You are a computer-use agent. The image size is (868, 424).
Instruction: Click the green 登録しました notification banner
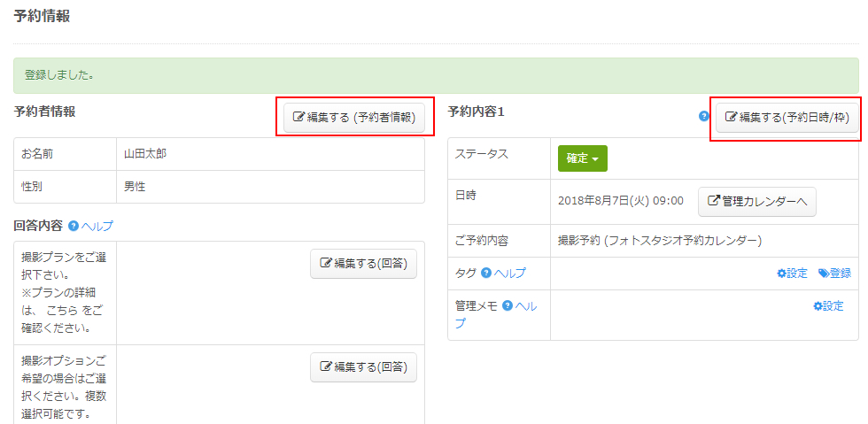click(436, 76)
